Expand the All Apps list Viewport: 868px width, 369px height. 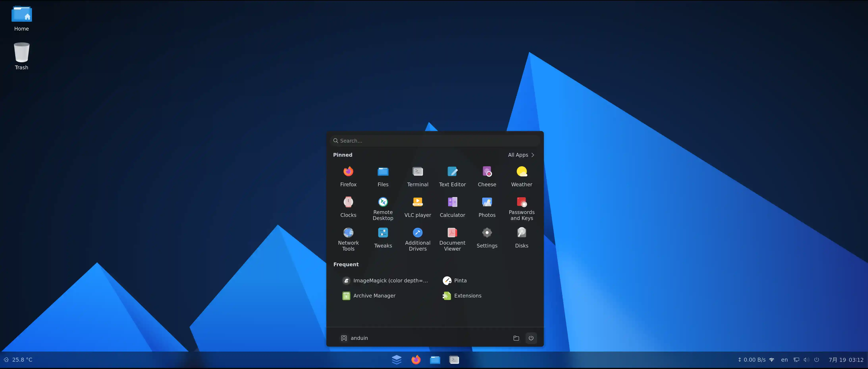click(521, 155)
